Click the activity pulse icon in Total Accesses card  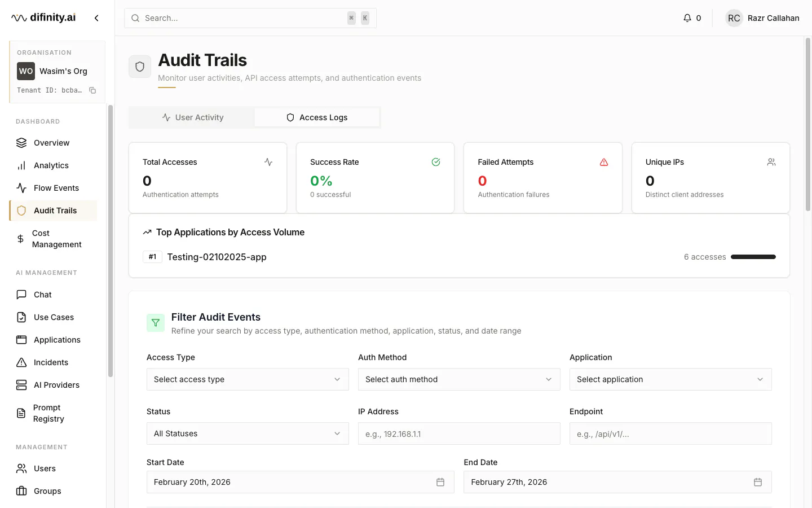coord(268,162)
